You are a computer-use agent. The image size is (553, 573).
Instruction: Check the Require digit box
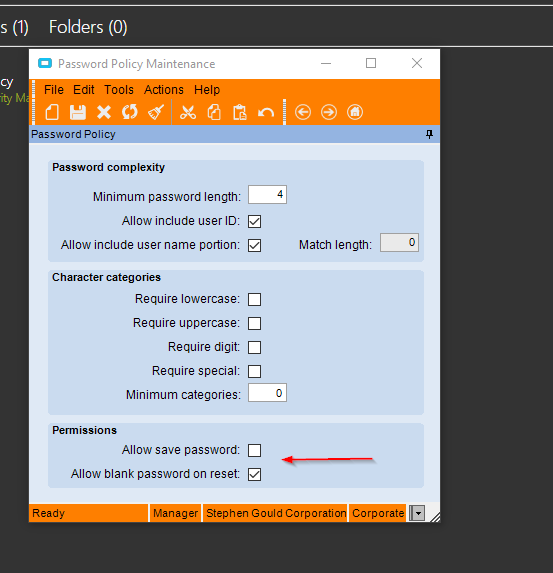254,347
